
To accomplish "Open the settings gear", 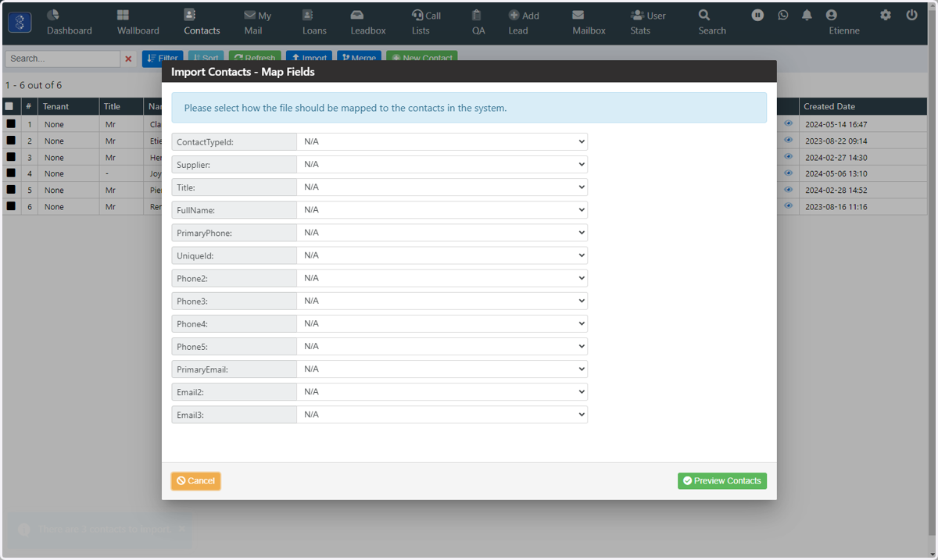I will (886, 15).
